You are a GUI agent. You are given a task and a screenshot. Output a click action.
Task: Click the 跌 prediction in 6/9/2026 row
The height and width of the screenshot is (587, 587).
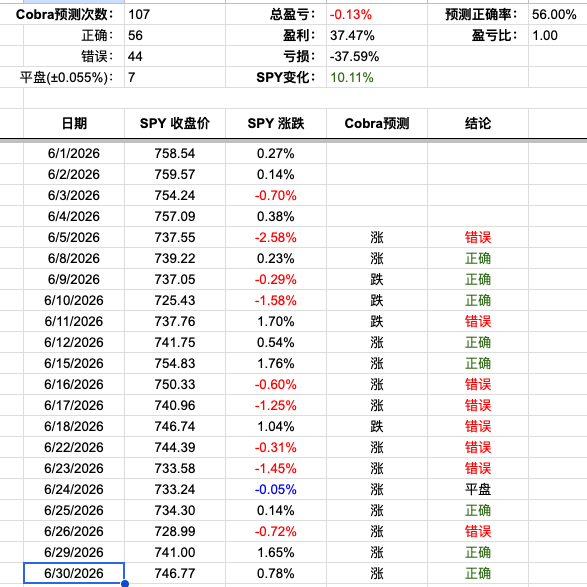(x=377, y=279)
